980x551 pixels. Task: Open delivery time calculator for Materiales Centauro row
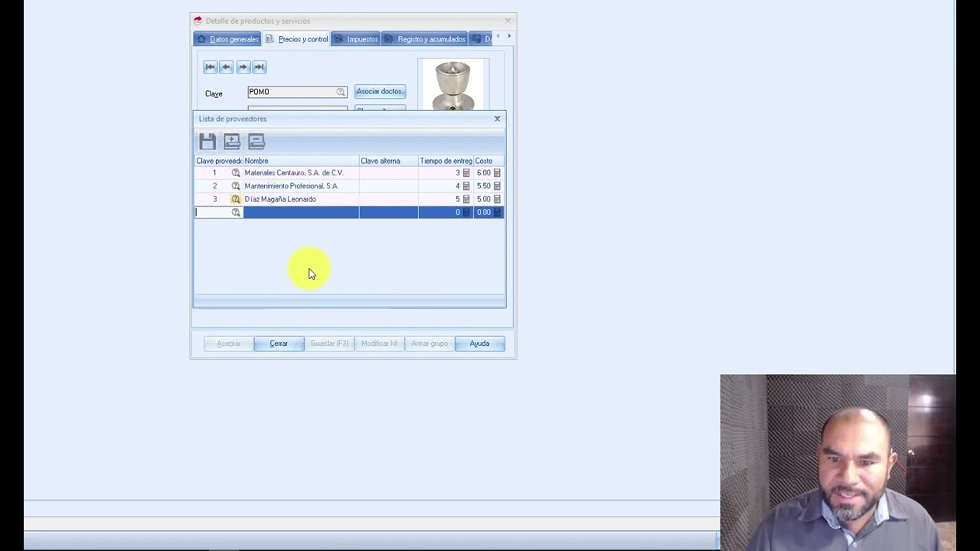[466, 173]
